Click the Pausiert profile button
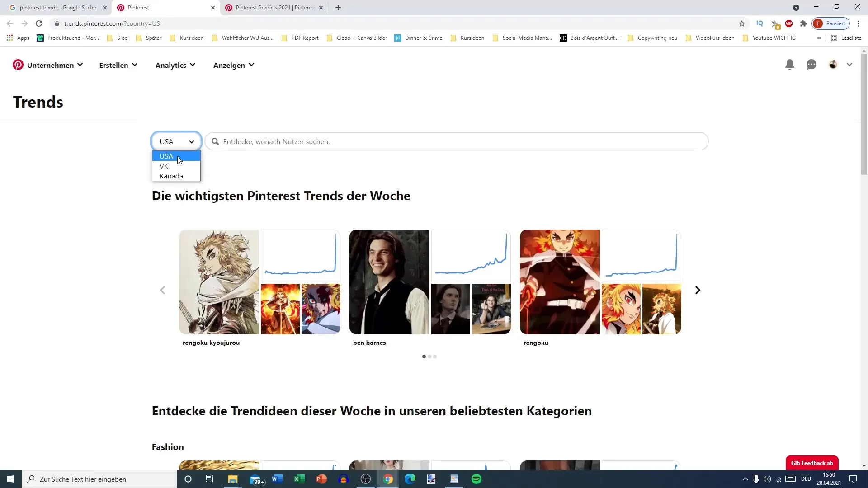This screenshot has width=868, height=488. click(830, 23)
